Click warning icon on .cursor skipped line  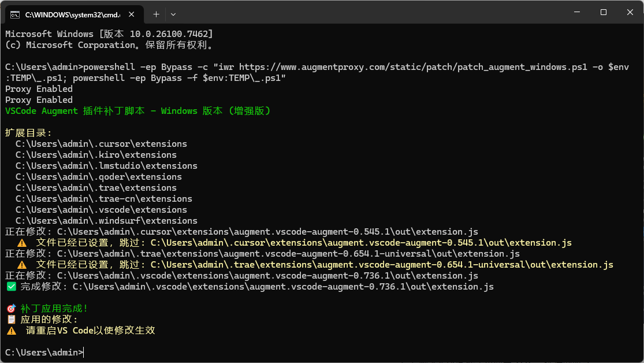[22, 243]
